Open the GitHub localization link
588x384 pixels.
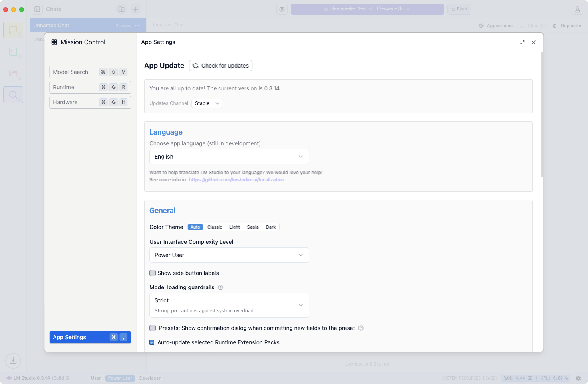point(236,180)
